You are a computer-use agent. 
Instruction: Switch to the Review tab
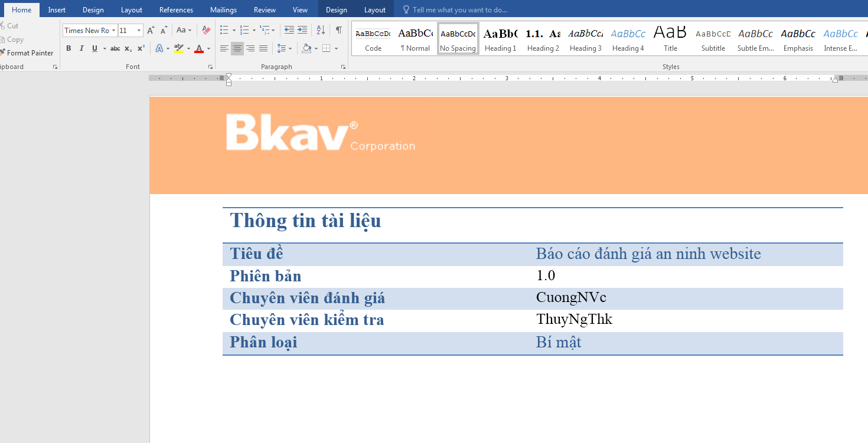265,10
